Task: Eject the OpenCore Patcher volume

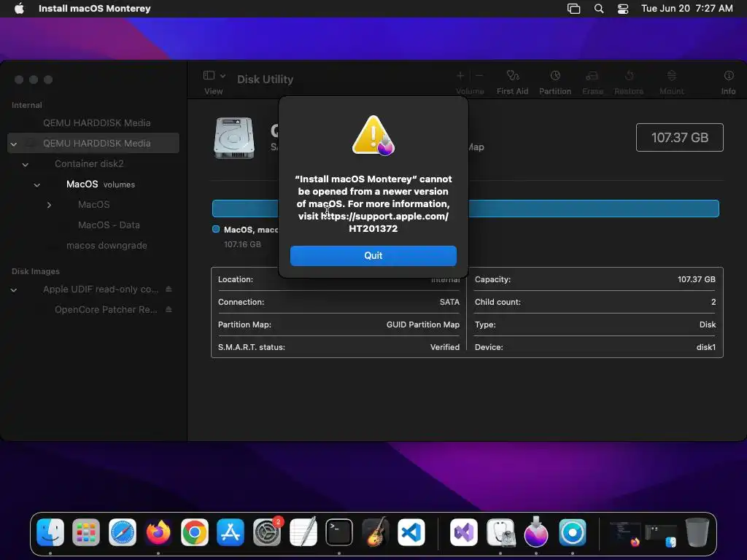Action: (x=169, y=309)
